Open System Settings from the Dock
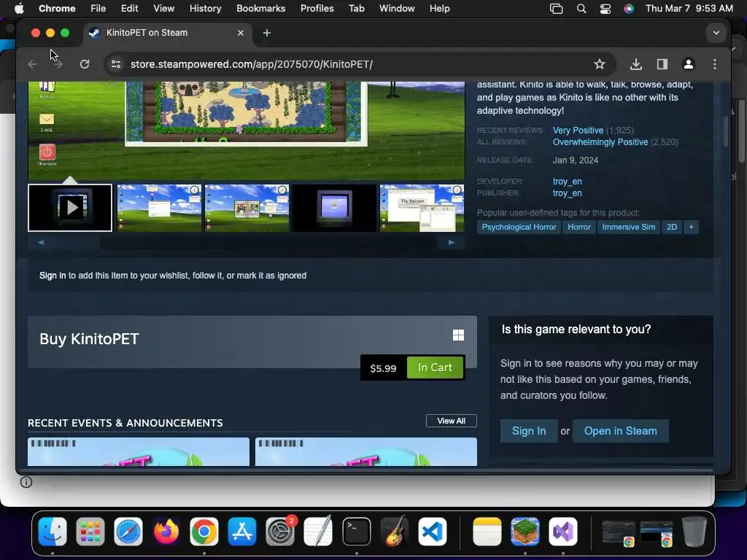747x560 pixels. coord(280,532)
